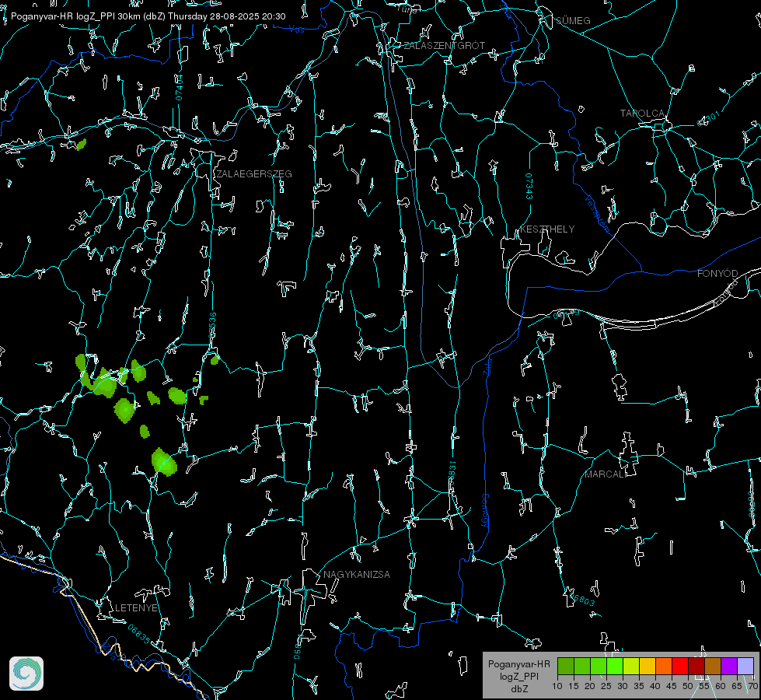This screenshot has width=761, height=700.
Task: Click the TAPOLCA city label
Action: click(642, 114)
